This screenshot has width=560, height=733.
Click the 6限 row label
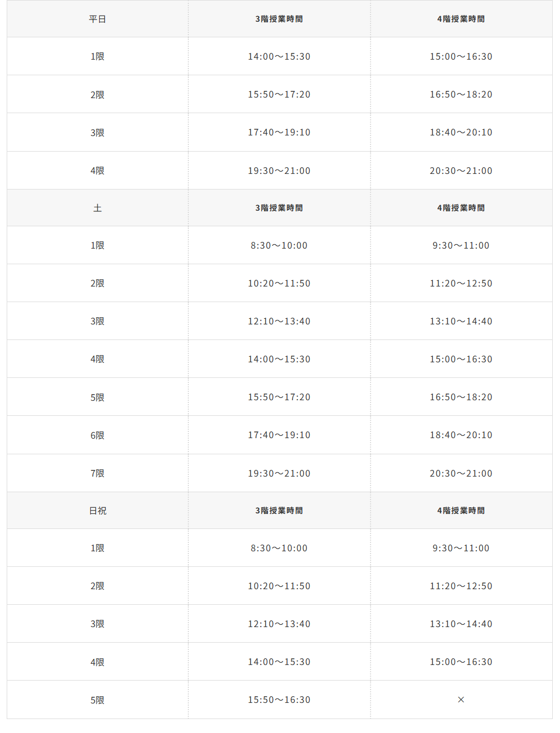[98, 435]
